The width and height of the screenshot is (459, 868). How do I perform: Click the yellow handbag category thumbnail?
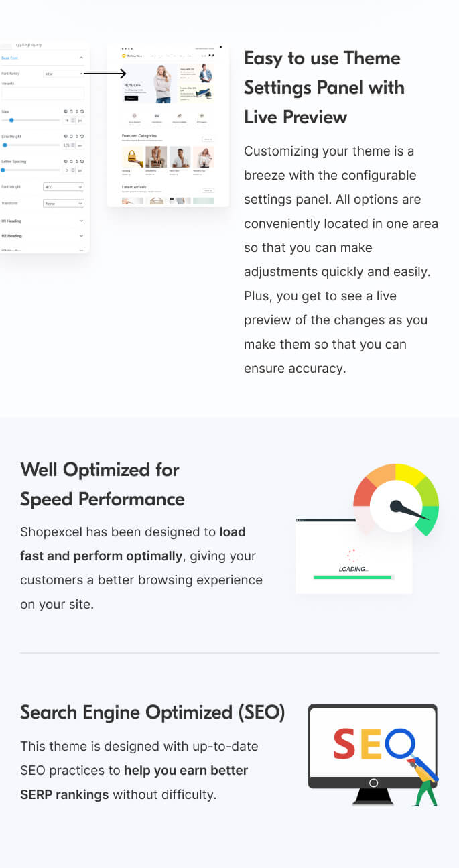pos(133,158)
